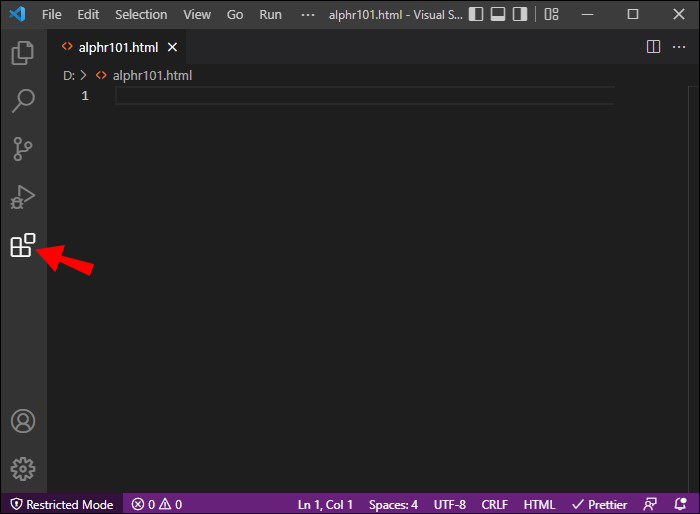
Task: Open the Extensions view in the activity bar
Action: (x=22, y=246)
